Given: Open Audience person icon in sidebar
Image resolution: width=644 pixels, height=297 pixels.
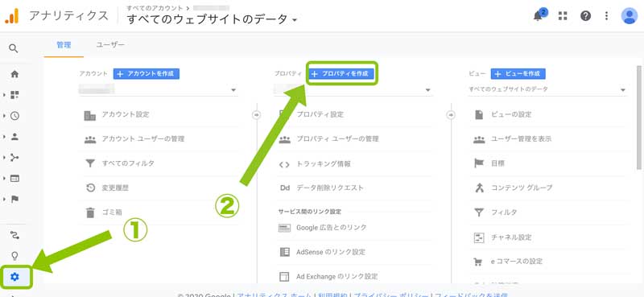Looking at the screenshot, I should coord(14,137).
